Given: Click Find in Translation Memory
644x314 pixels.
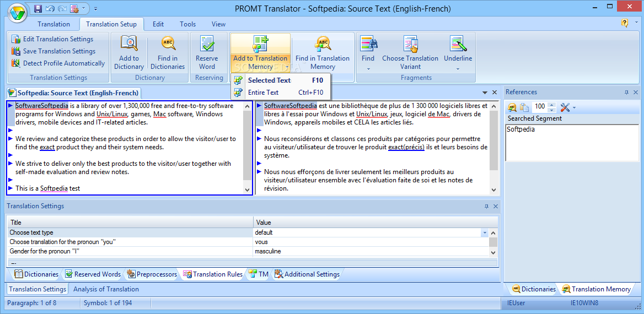Looking at the screenshot, I should pyautogui.click(x=323, y=52).
